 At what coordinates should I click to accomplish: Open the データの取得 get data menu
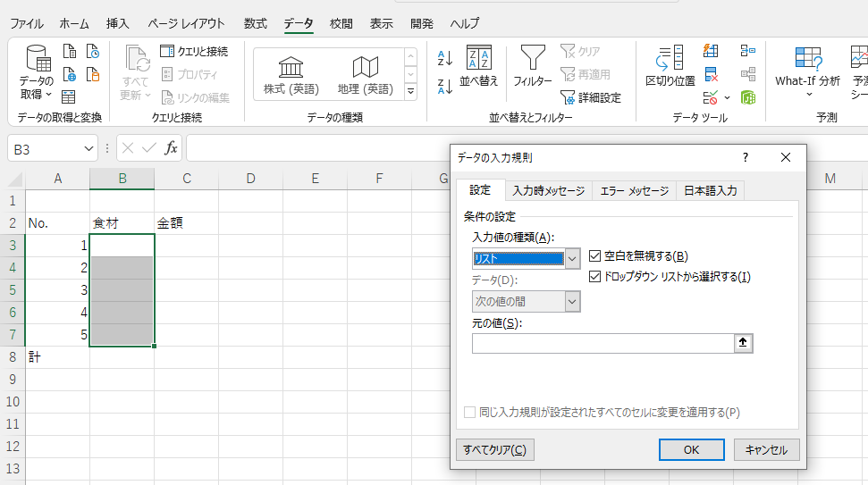click(x=37, y=72)
